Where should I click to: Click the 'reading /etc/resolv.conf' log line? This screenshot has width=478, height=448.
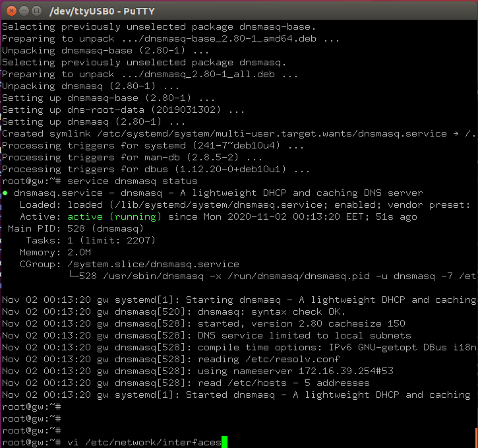pos(171,359)
